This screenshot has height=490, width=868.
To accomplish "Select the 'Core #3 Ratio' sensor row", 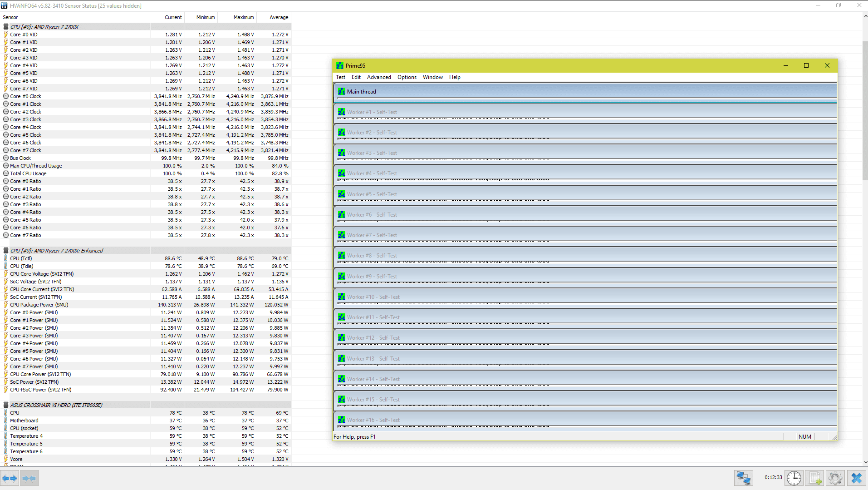I will [x=146, y=204].
